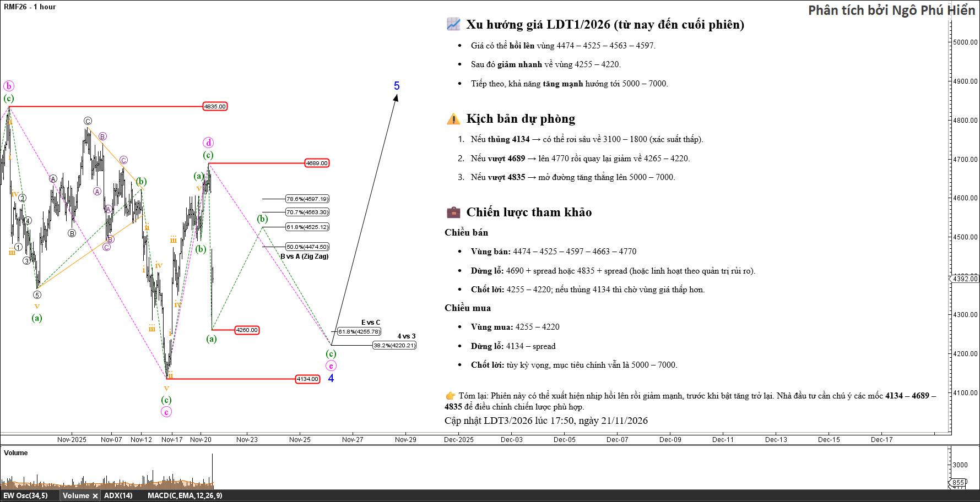Select the 38.2%(4220.21) Fibonacci label
Screen dimensions: 980x502
(x=394, y=345)
